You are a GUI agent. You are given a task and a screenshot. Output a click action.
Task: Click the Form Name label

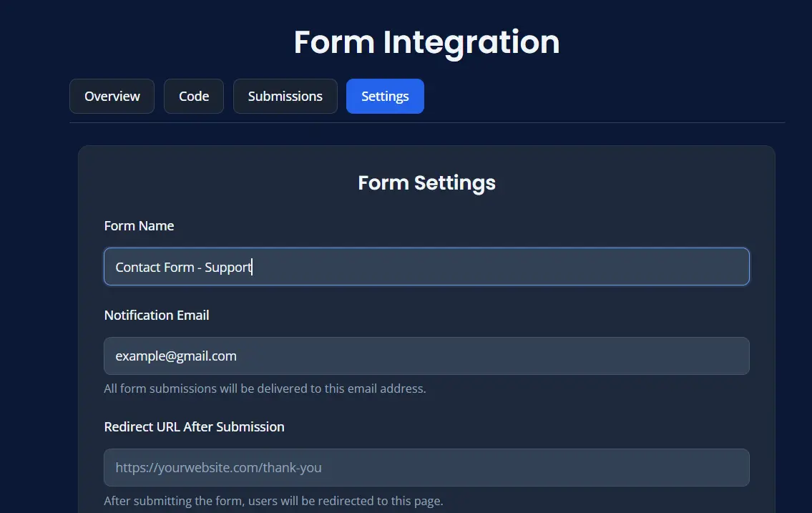pos(139,225)
